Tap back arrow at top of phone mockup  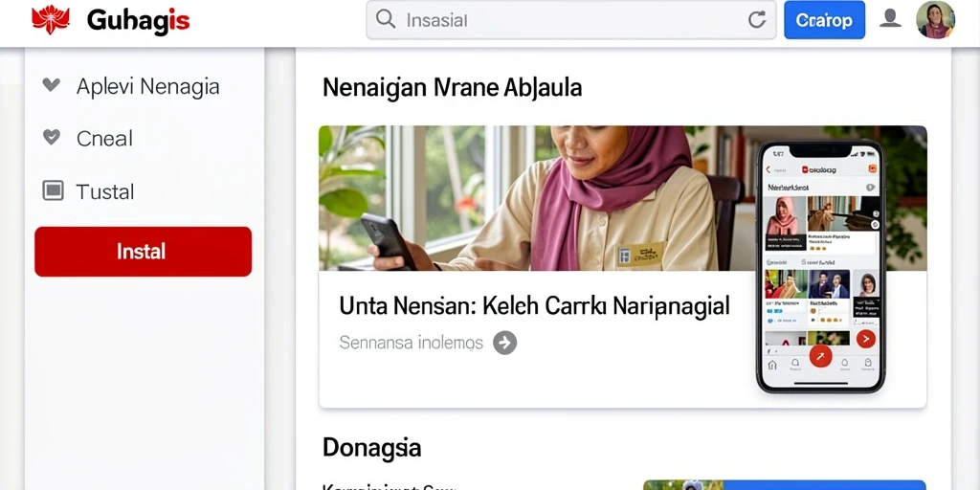coord(768,169)
